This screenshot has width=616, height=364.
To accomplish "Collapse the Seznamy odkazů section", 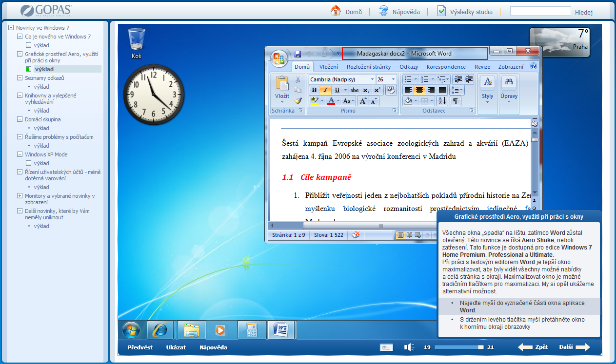I will pyautogui.click(x=20, y=78).
